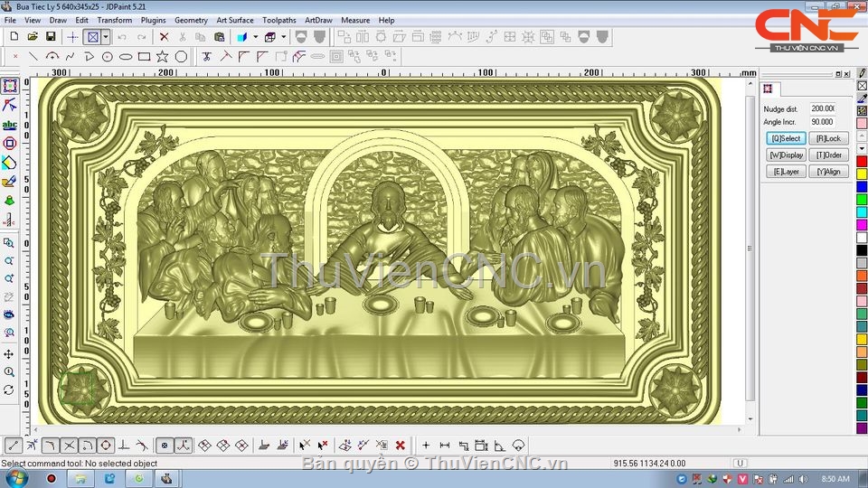This screenshot has height=488, width=868.
Task: Click the palette scroll down arrow
Action: pyautogui.click(x=862, y=149)
